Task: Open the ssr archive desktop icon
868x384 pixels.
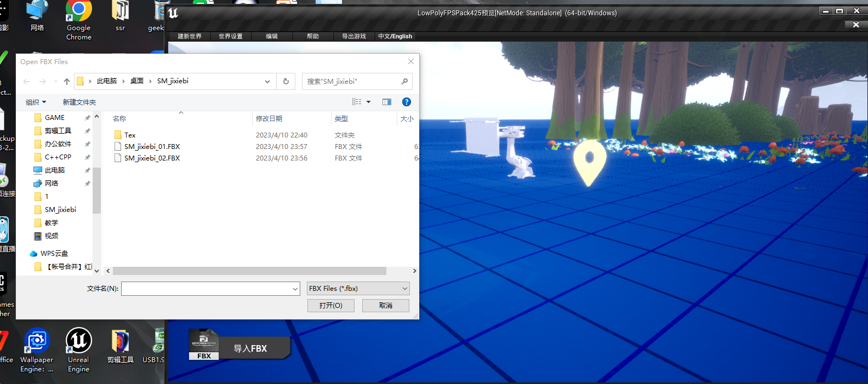Action: click(120, 16)
